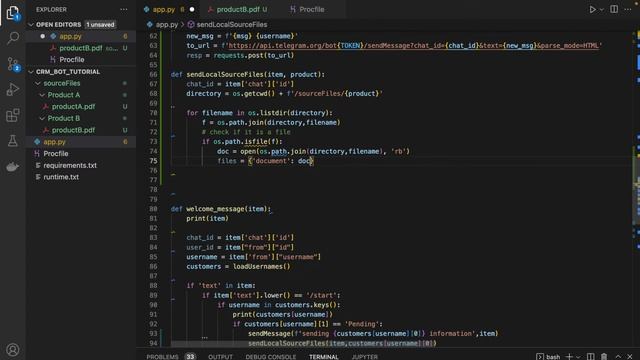Open the Extensions view
This screenshot has height=360, width=640.
tap(13, 115)
